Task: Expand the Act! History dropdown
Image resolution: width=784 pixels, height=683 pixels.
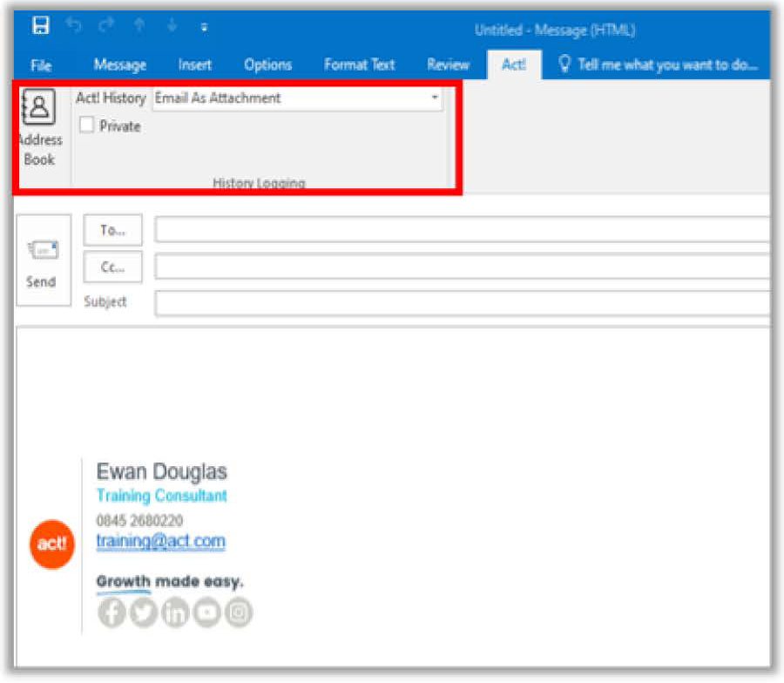Action: pos(435,98)
